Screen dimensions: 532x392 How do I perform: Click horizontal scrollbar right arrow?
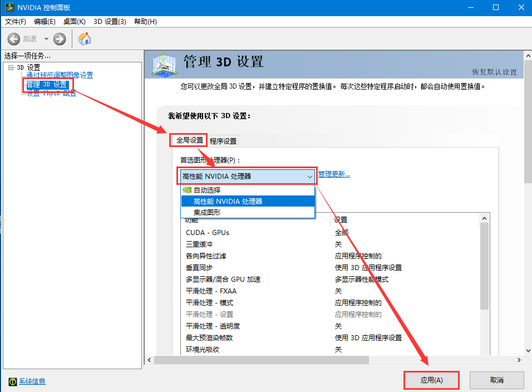pos(519,360)
